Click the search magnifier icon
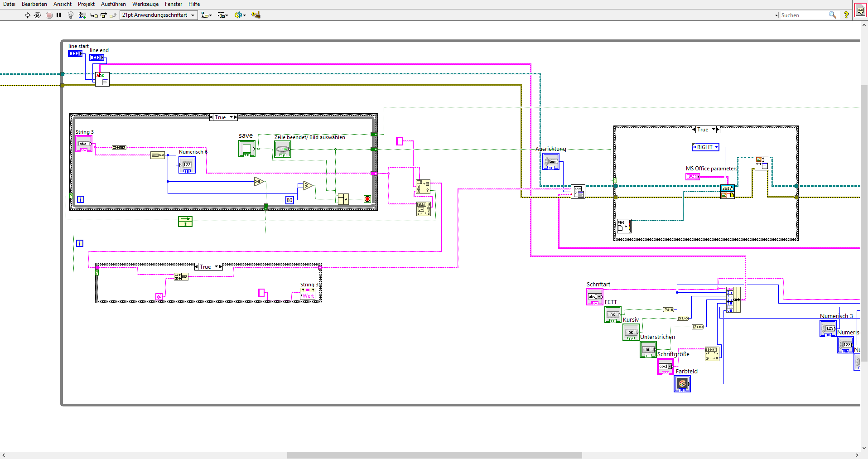This screenshot has height=459, width=868. (833, 15)
